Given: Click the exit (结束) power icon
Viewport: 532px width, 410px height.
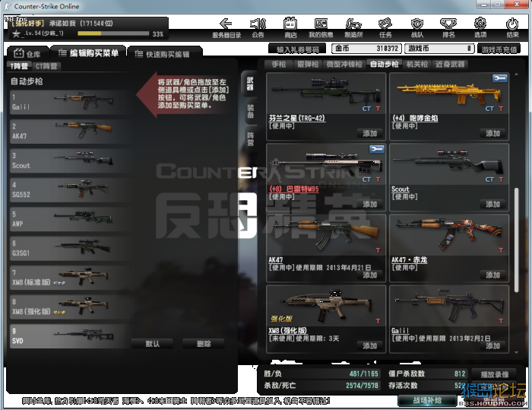Looking at the screenshot, I should pos(512,24).
